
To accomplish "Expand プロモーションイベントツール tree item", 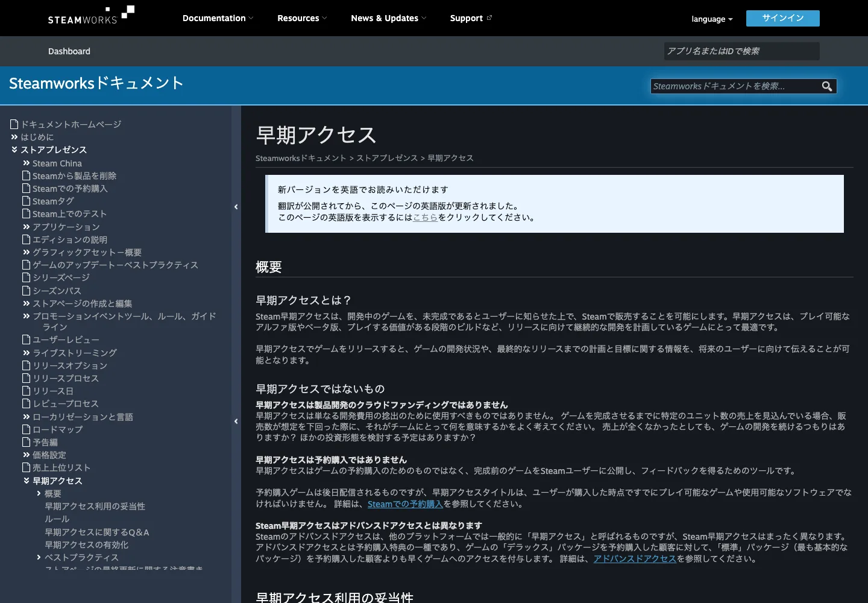I will pyautogui.click(x=27, y=316).
